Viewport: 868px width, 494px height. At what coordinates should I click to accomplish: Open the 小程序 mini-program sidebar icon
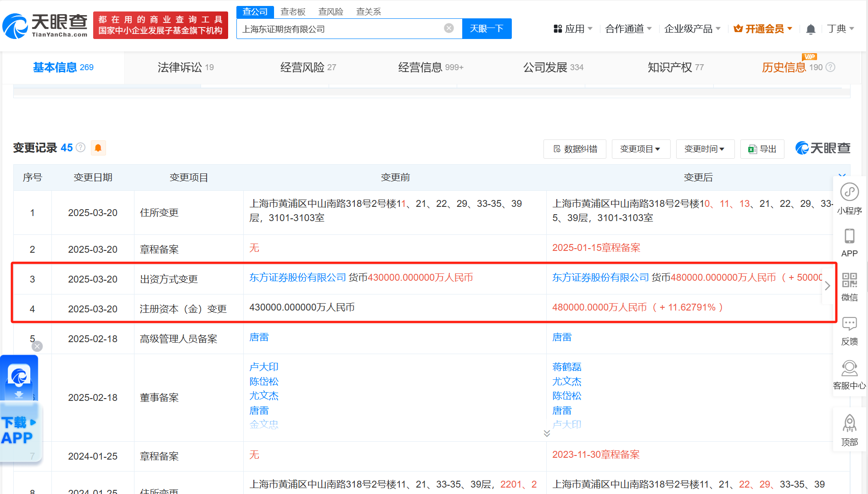tap(849, 192)
